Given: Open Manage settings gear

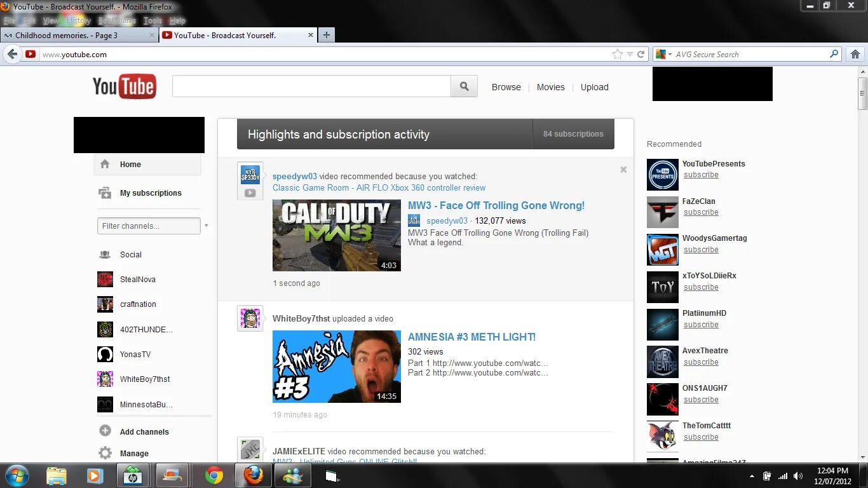Looking at the screenshot, I should coord(105,453).
